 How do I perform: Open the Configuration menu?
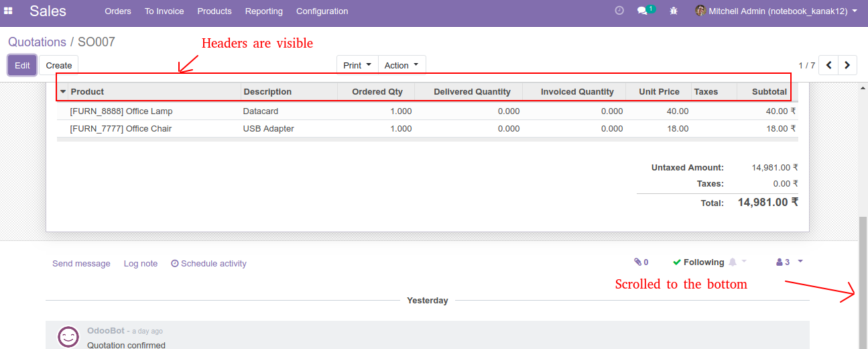point(322,11)
